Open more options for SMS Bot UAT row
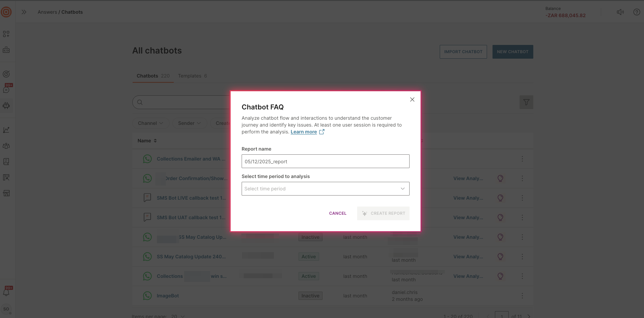644x318 pixels. tap(522, 217)
